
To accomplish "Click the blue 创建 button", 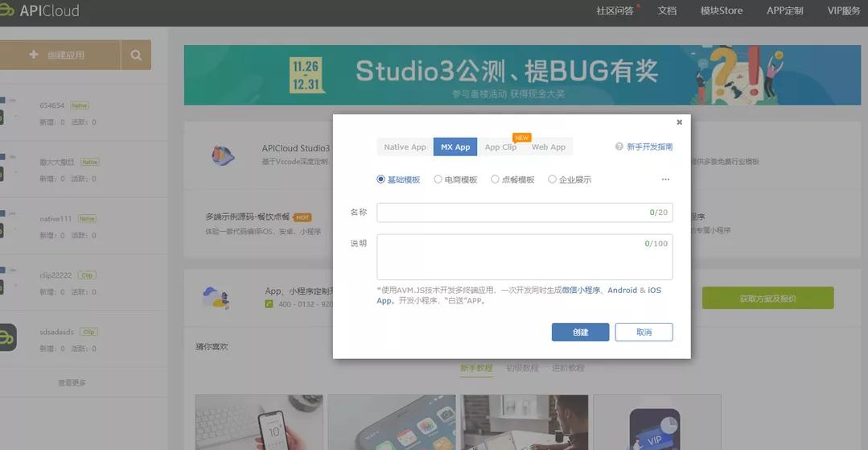I will pos(580,332).
